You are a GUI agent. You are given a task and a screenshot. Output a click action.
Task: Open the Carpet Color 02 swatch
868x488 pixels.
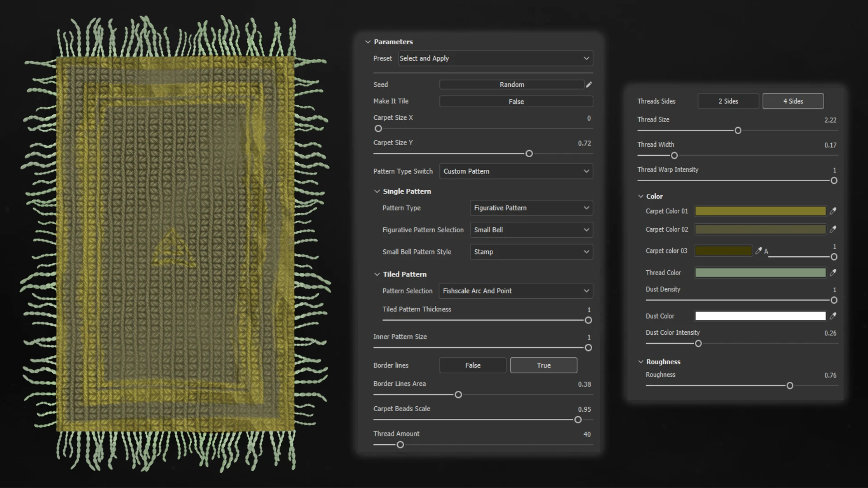(x=760, y=230)
